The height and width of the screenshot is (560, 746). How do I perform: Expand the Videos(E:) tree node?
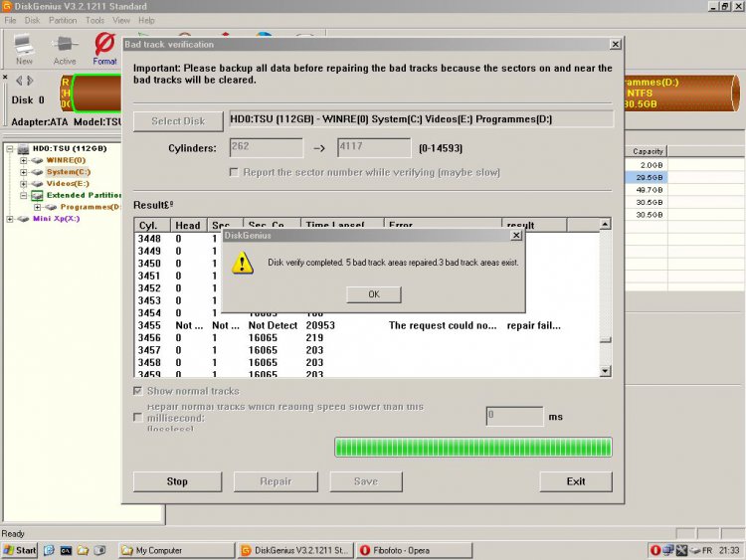pyautogui.click(x=23, y=184)
